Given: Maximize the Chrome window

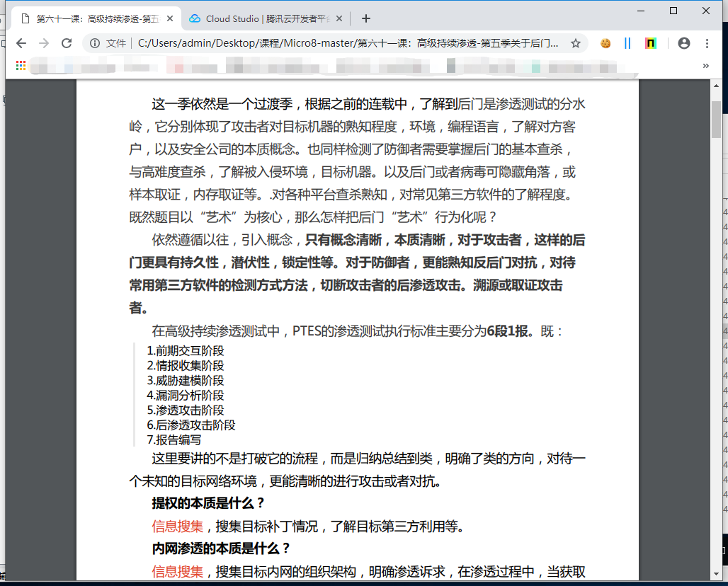Looking at the screenshot, I should (x=673, y=11).
